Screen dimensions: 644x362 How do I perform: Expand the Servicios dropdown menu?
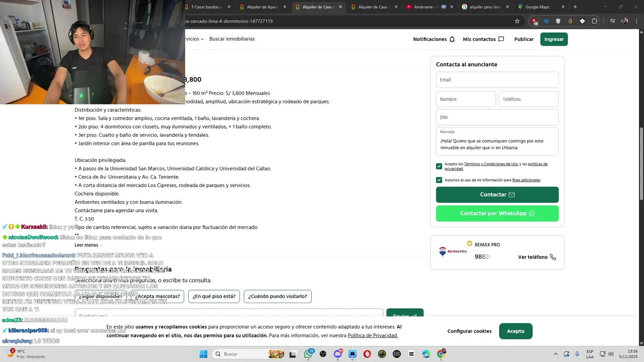coord(194,39)
